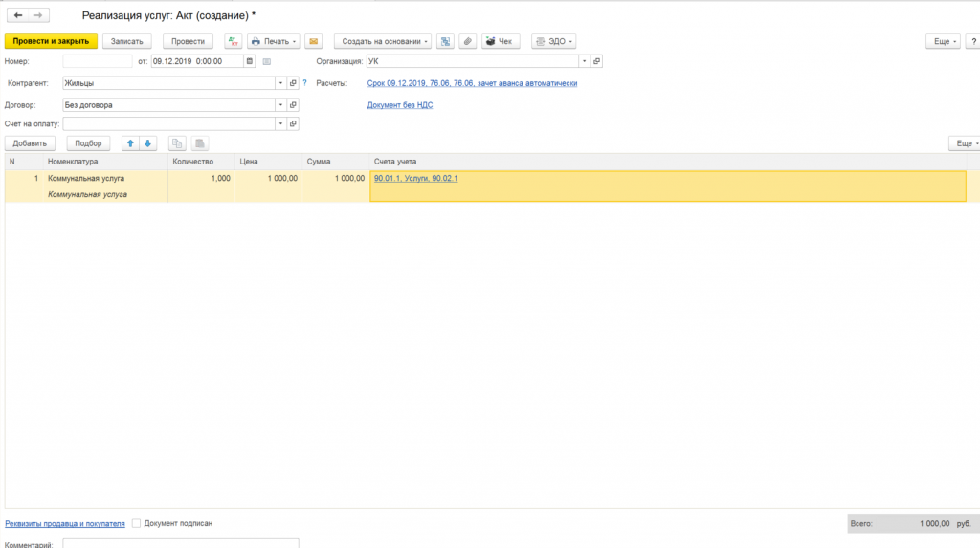Viewport: 980px width, 548px height.
Task: Click the Комментарий input field
Action: 181,543
